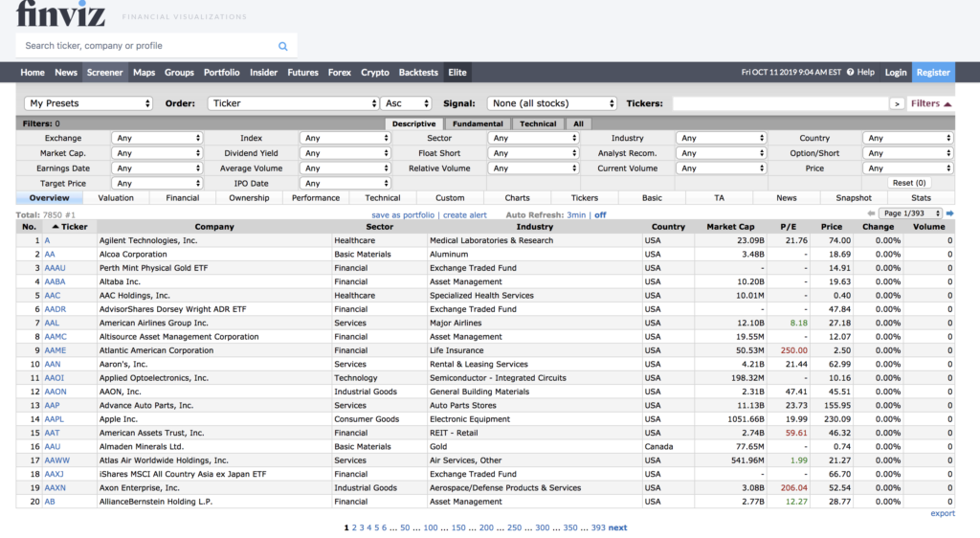Click the finviz logo
This screenshot has width=980, height=538.
click(x=60, y=13)
